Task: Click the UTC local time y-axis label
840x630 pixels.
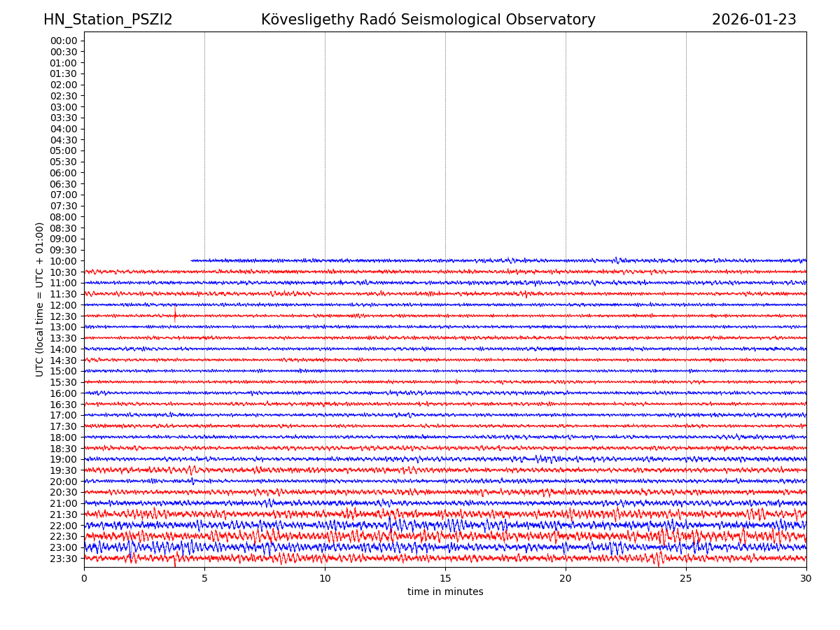Action: 40,299
